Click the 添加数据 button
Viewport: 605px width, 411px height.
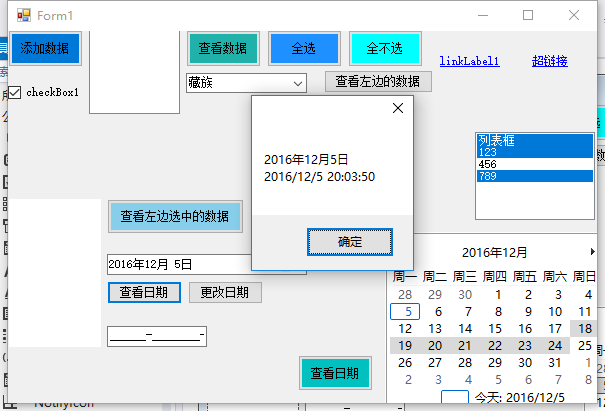(x=45, y=48)
